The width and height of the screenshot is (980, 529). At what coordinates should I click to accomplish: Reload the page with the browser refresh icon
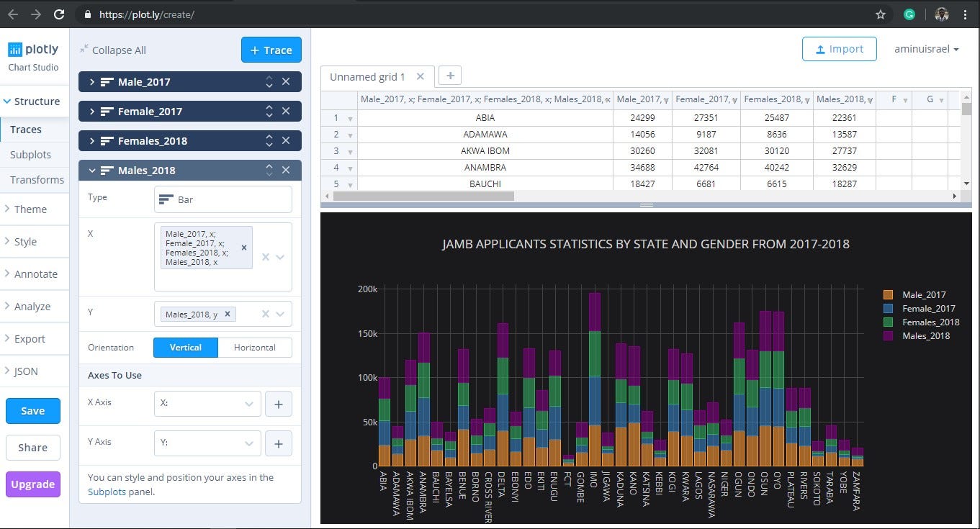[58, 14]
